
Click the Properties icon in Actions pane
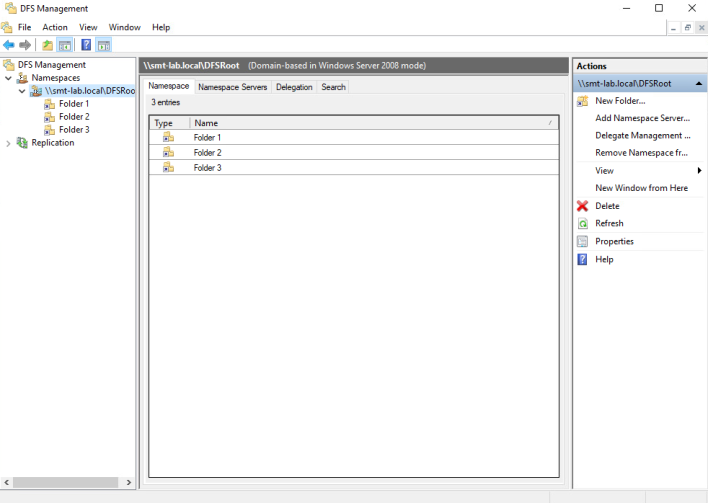coord(583,241)
